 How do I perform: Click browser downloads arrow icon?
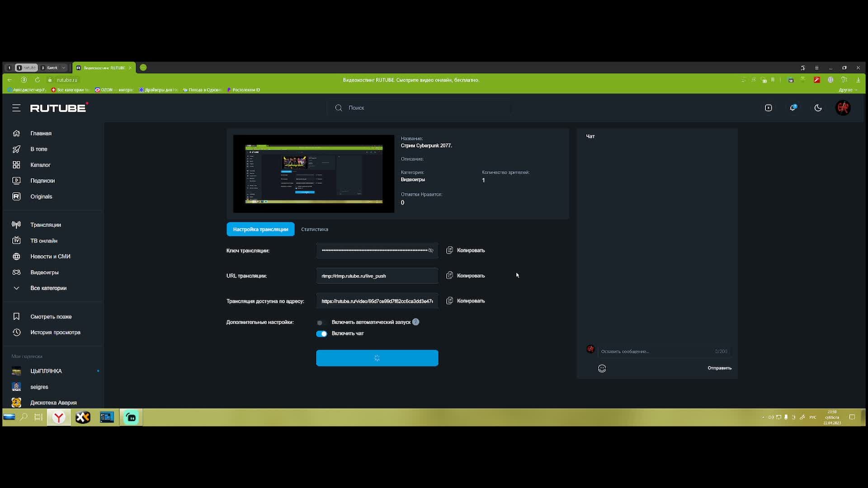(858, 80)
